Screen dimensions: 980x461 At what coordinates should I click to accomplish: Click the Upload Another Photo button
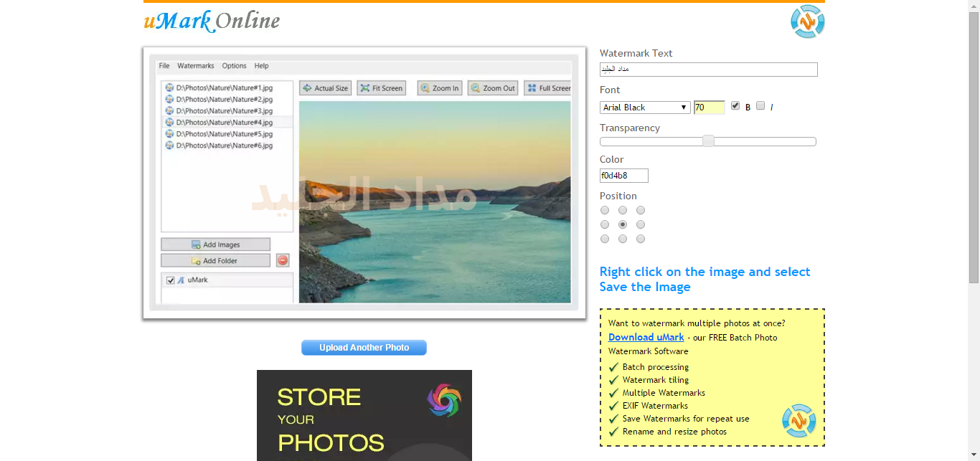tap(364, 348)
